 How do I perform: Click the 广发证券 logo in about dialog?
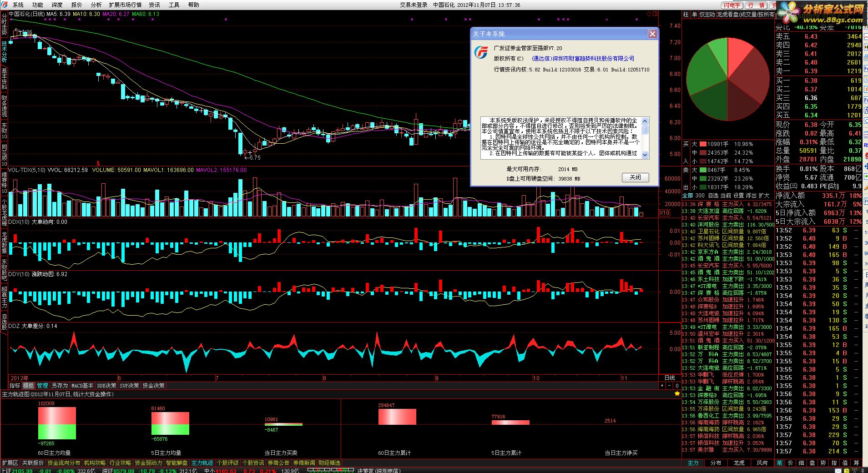tap(481, 53)
